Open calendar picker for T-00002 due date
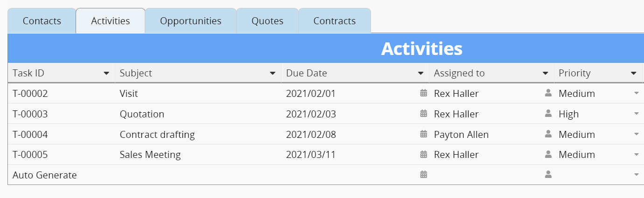 point(424,93)
